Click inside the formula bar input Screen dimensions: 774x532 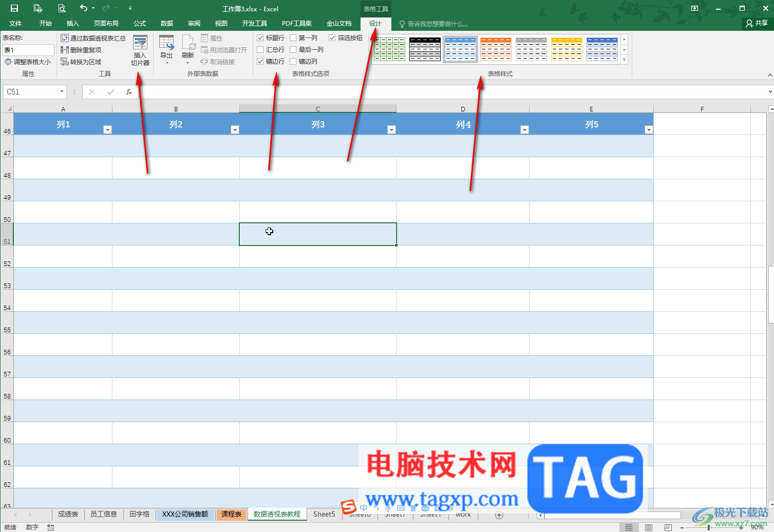[x=452, y=92]
